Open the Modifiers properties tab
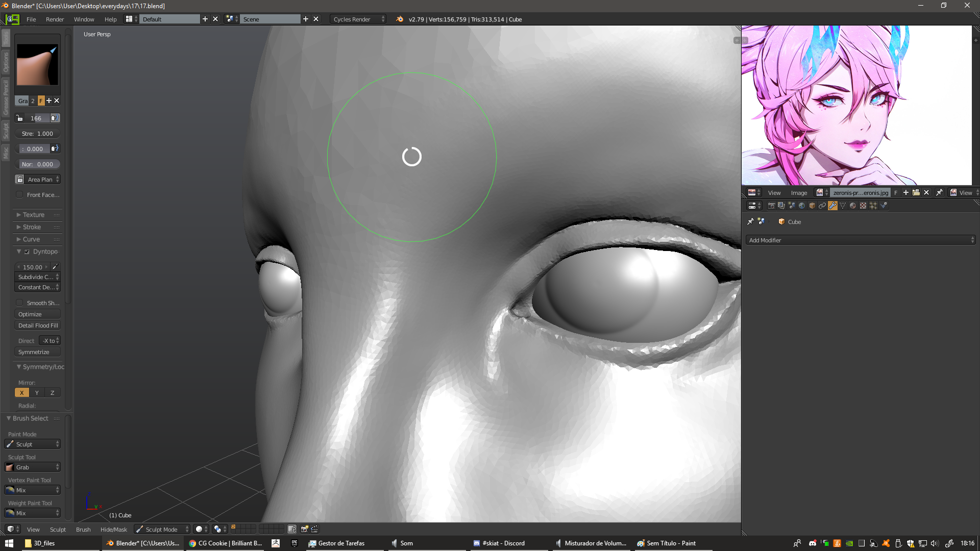The image size is (980, 551). pos(832,206)
